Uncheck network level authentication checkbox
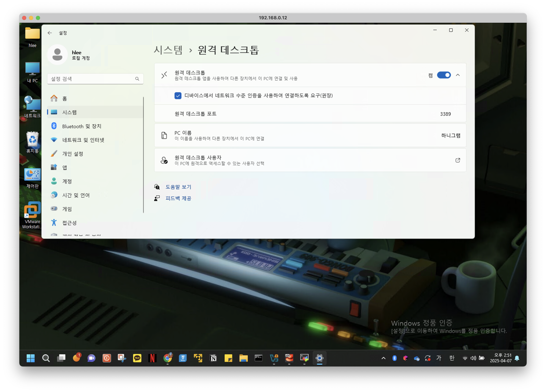This screenshot has width=546, height=392. pos(178,96)
